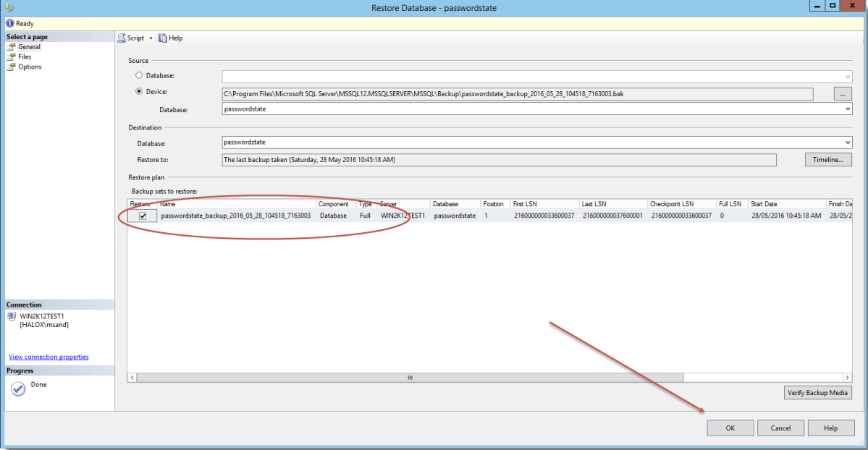Click the server connection icon
The image size is (868, 450).
point(12,317)
